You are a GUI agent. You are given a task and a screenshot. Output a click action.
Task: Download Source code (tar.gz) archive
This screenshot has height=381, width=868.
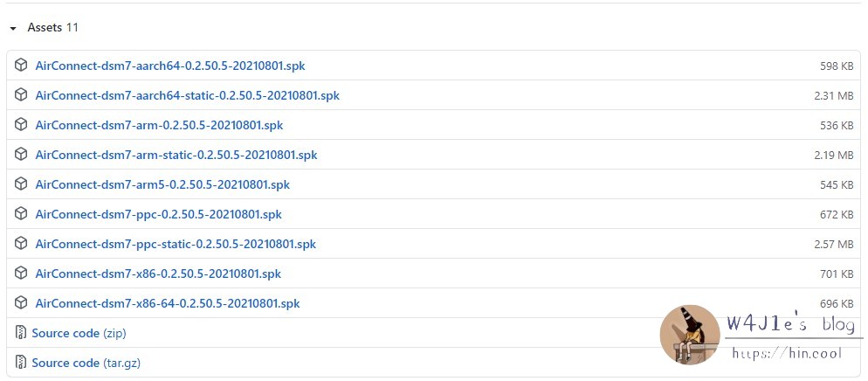click(86, 363)
